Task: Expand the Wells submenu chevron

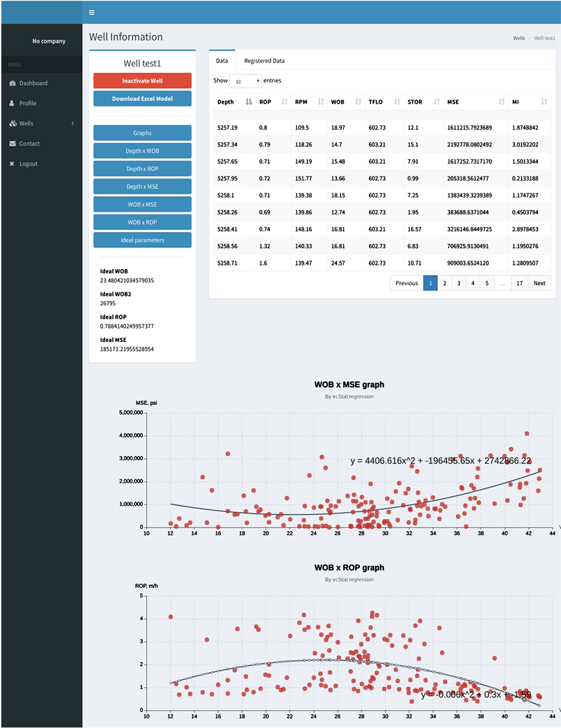Action: pos(73,123)
